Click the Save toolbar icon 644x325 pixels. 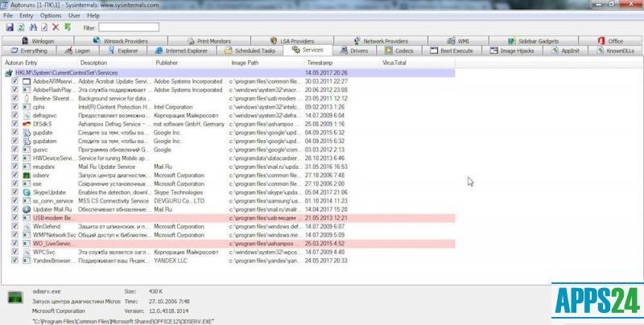click(x=10, y=27)
